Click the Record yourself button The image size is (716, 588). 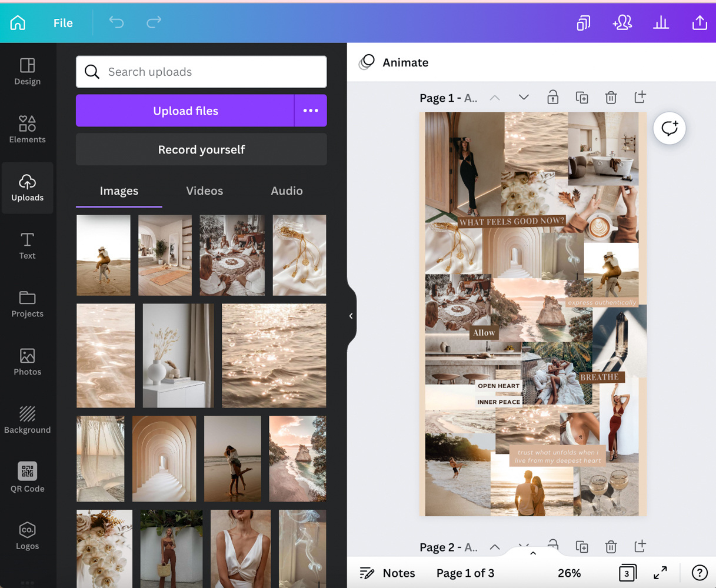[x=201, y=149]
